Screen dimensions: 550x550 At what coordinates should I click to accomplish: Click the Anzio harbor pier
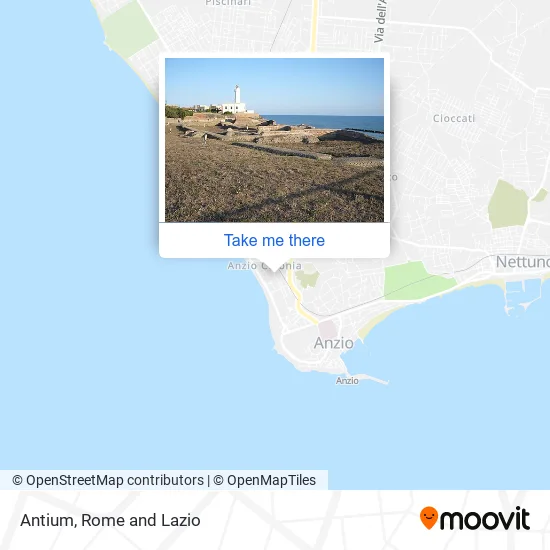point(368,378)
